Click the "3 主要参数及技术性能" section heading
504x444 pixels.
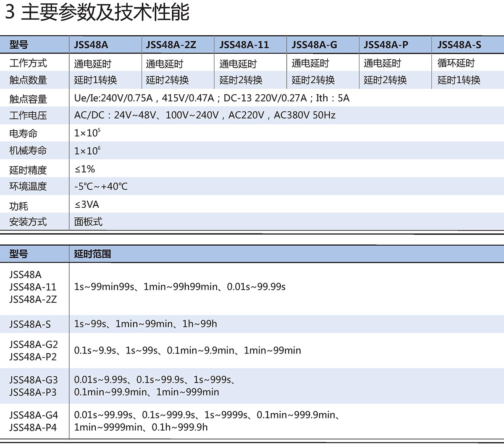(97, 12)
